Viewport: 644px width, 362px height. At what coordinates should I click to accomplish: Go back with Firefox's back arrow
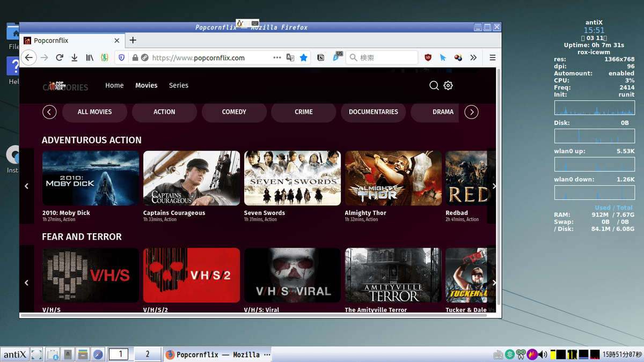(28, 57)
